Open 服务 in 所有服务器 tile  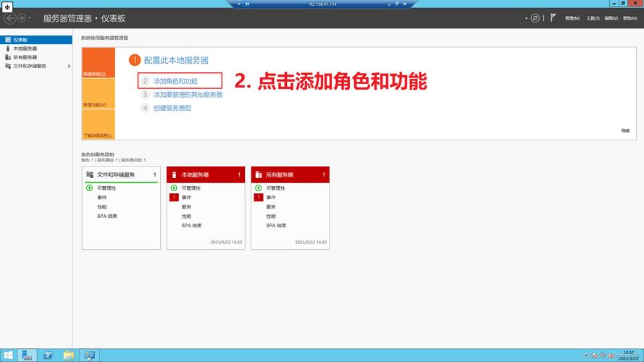(x=271, y=207)
